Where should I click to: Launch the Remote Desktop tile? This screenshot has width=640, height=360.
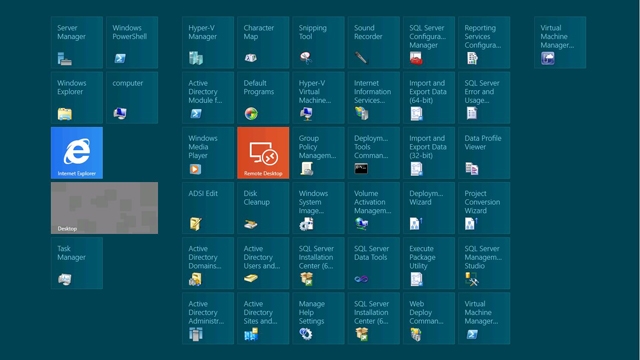[263, 153]
